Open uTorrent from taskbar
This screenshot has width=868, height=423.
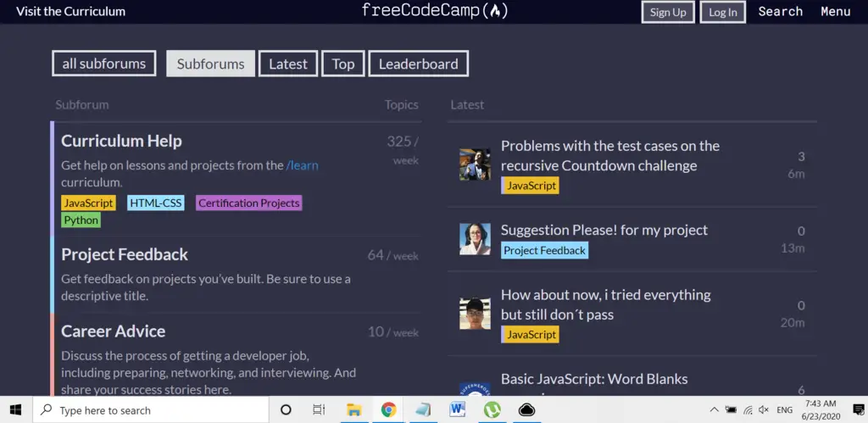492,409
